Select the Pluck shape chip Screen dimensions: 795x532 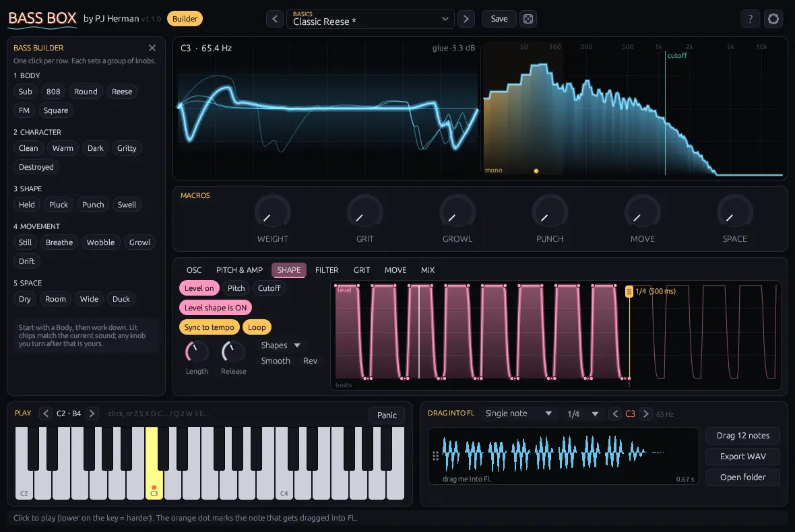pyautogui.click(x=59, y=205)
